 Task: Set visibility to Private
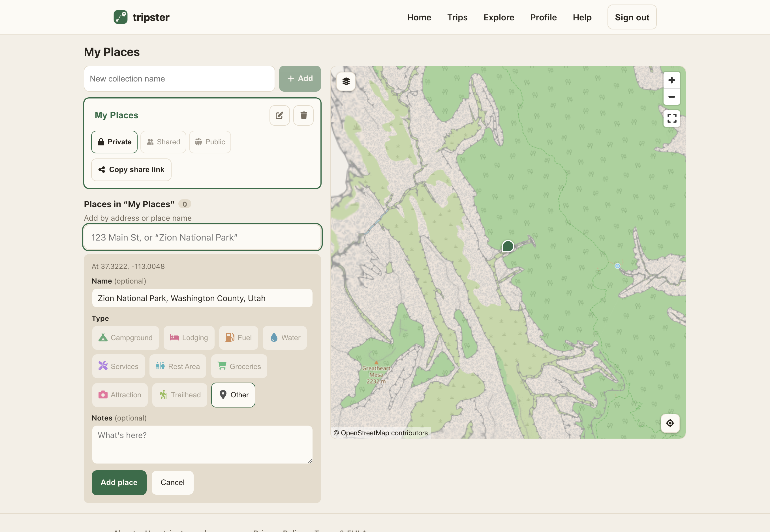tap(114, 142)
